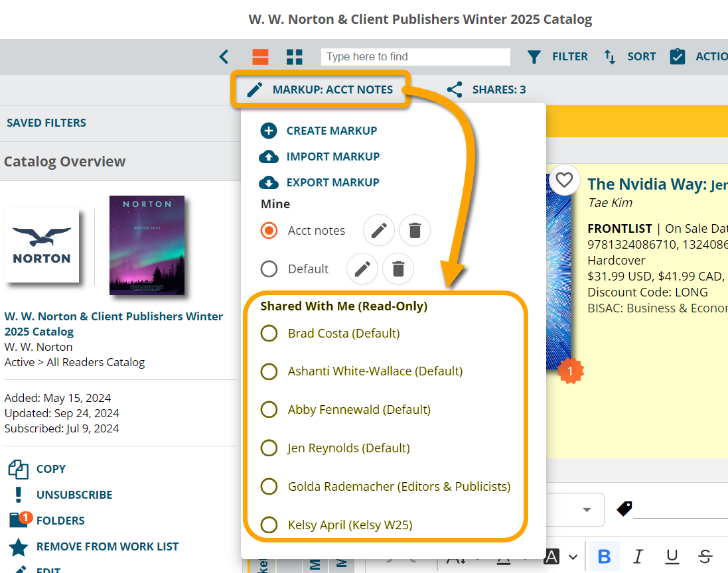Screen dimensions: 728x573
Task: Click the Copy link in sidebar
Action: tap(51, 469)
